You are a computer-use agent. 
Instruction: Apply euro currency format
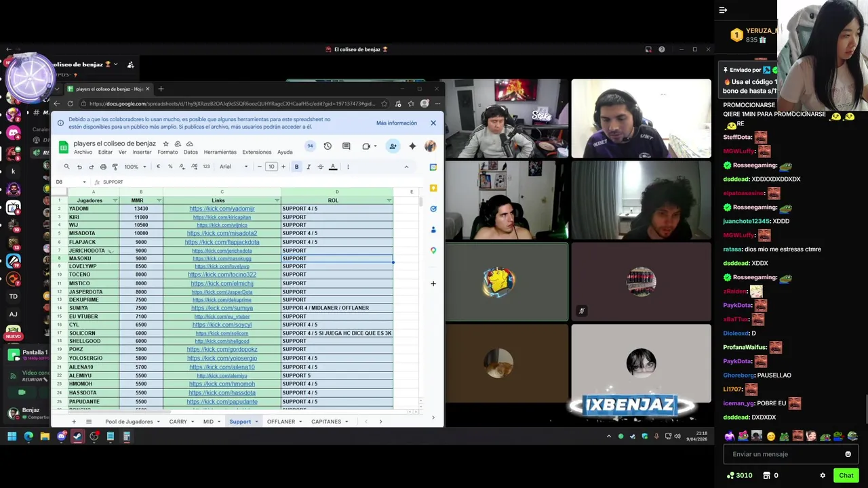coord(158,167)
